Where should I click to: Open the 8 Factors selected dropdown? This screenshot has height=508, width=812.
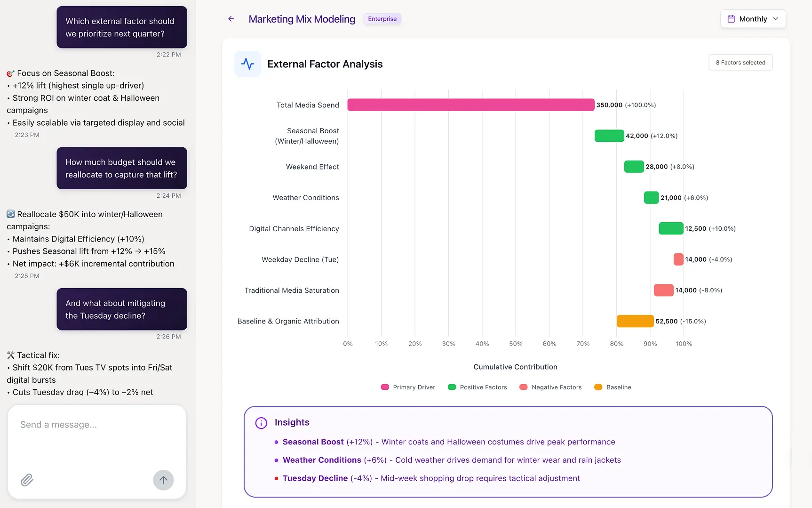point(740,63)
